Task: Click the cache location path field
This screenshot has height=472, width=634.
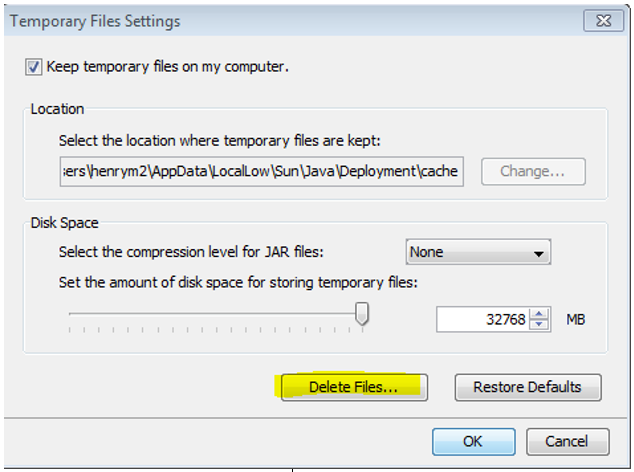Action: point(262,171)
